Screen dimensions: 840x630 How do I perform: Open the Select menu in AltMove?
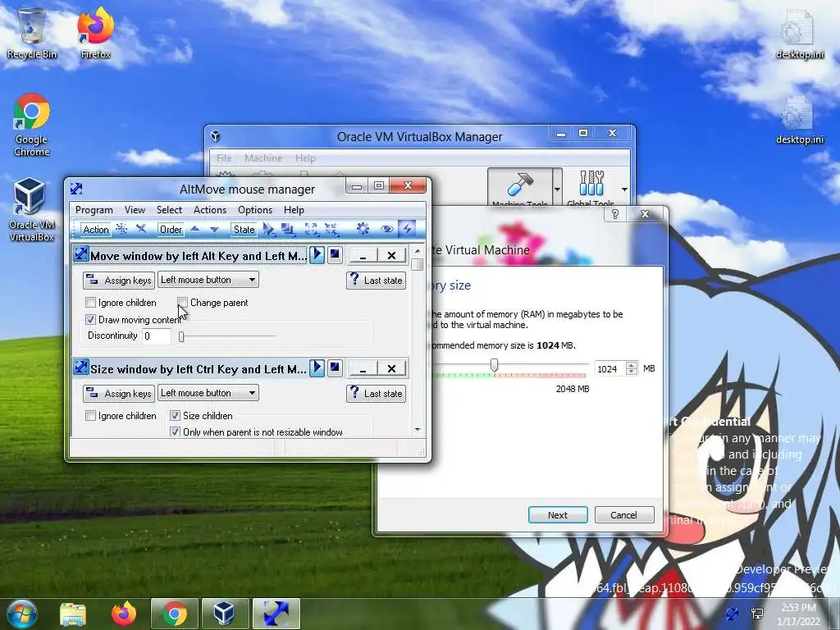coord(169,210)
